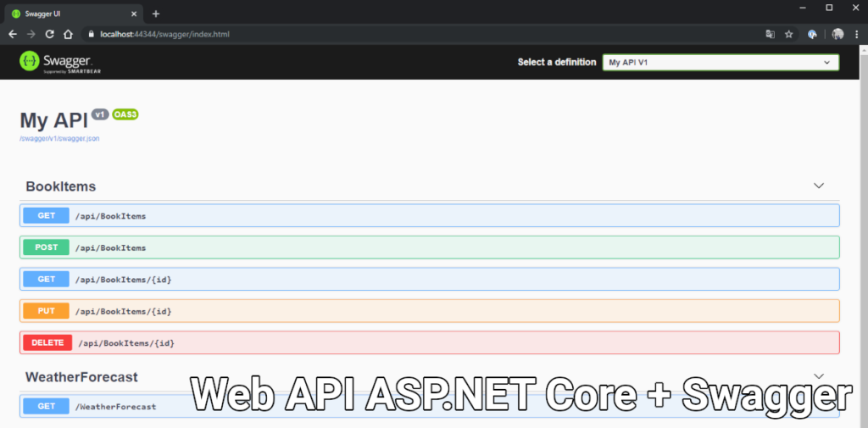Click the WeatherForecast section heading
Screen dimensions: 868x428
coord(81,377)
